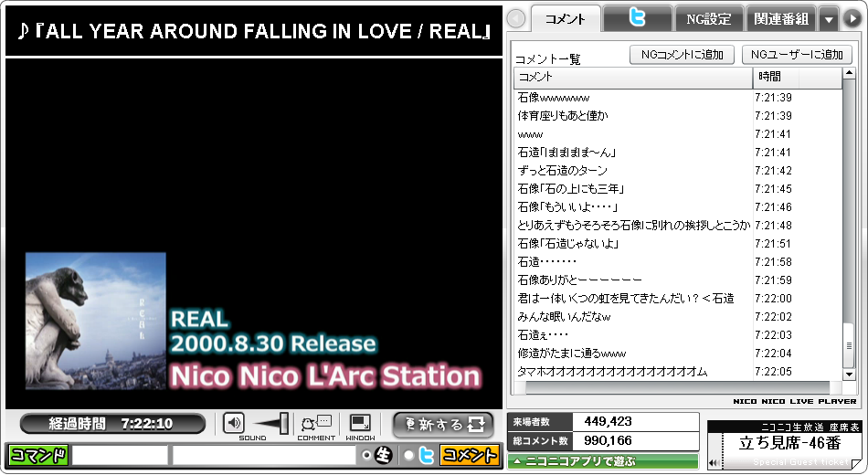Click the green コマンド button

pyautogui.click(x=38, y=456)
